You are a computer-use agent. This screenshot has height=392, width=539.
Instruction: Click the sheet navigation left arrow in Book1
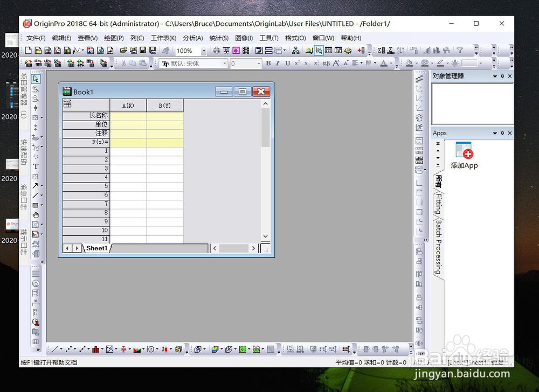pos(68,248)
